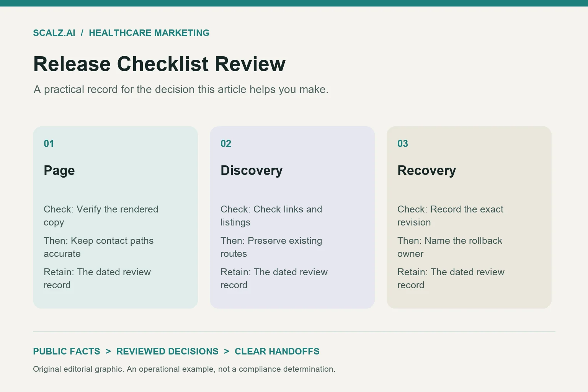The height and width of the screenshot is (392, 588).
Task: Click the Release Checklist Review title
Action: [159, 64]
